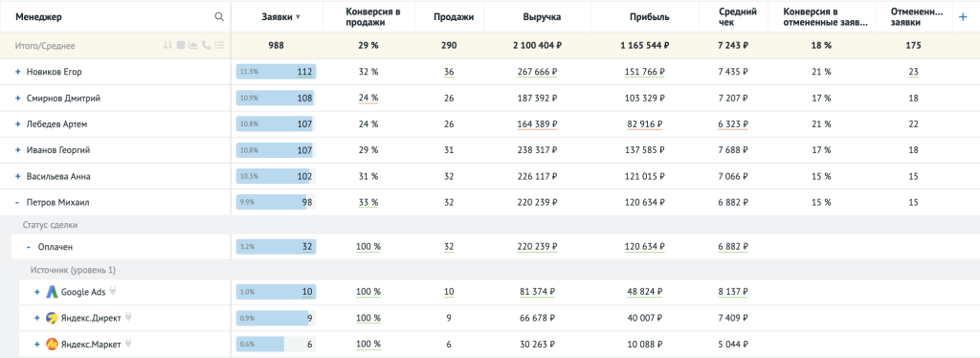The width and height of the screenshot is (980, 358).
Task: Click the plug icon next to Google Ads
Action: pos(113,291)
